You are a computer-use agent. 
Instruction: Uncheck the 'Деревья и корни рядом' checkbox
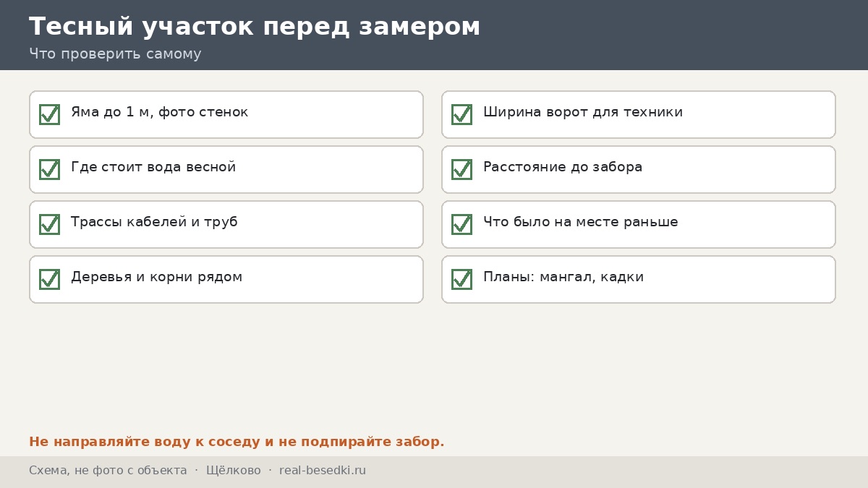(49, 279)
